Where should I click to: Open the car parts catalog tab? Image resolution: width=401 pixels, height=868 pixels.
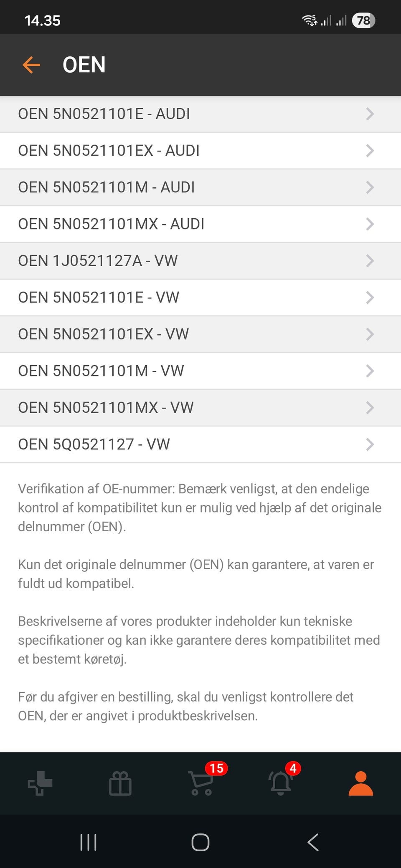pos(40,783)
